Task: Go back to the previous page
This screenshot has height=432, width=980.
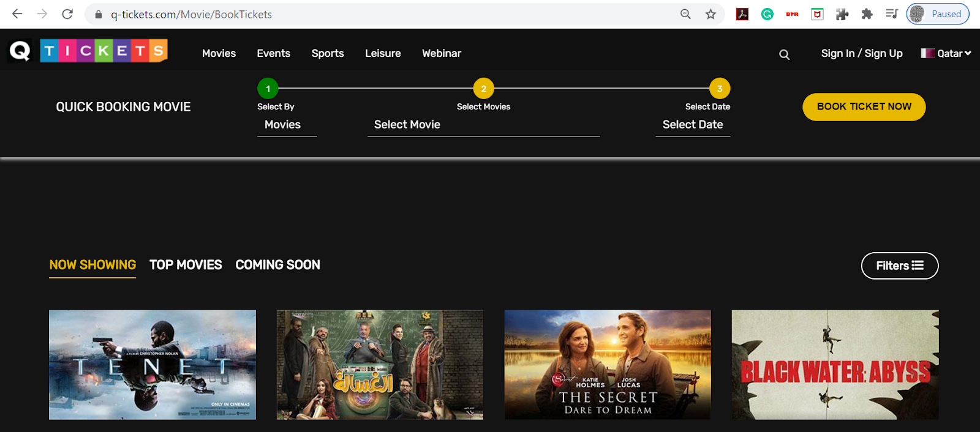Action: (x=17, y=13)
